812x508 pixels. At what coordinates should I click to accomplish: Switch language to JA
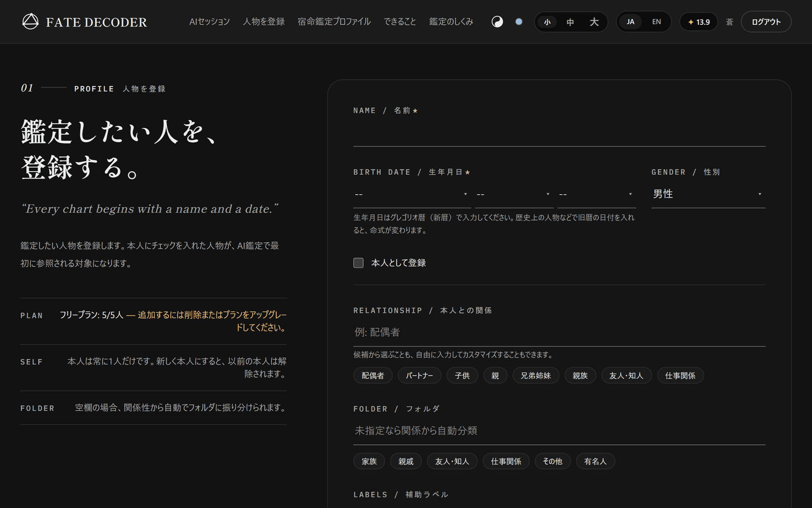pyautogui.click(x=630, y=22)
